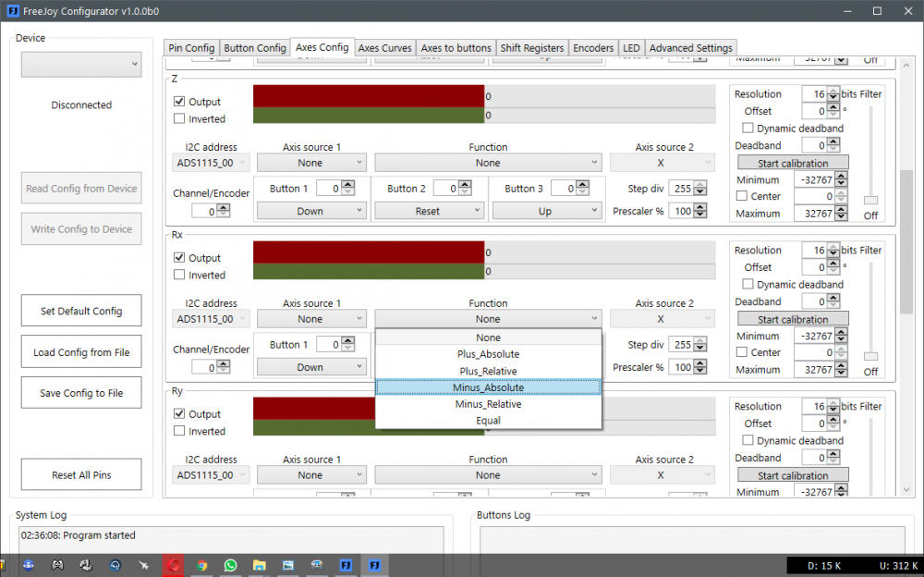The height and width of the screenshot is (577, 924).
Task: Increase Z axis Resolution with up arrow
Action: (x=833, y=91)
